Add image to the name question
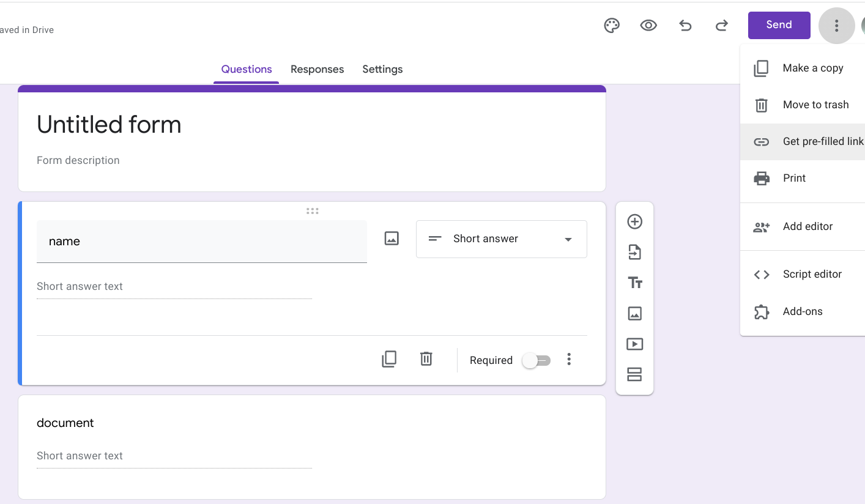The width and height of the screenshot is (865, 504). click(392, 239)
